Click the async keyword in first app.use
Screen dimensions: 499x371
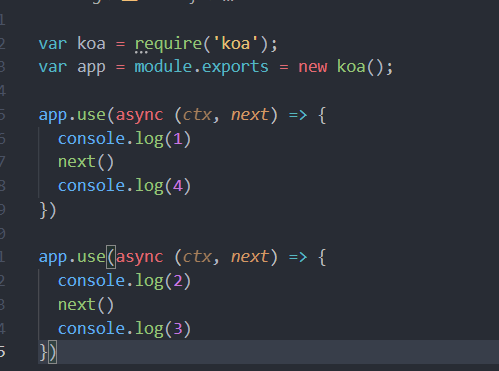[140, 115]
